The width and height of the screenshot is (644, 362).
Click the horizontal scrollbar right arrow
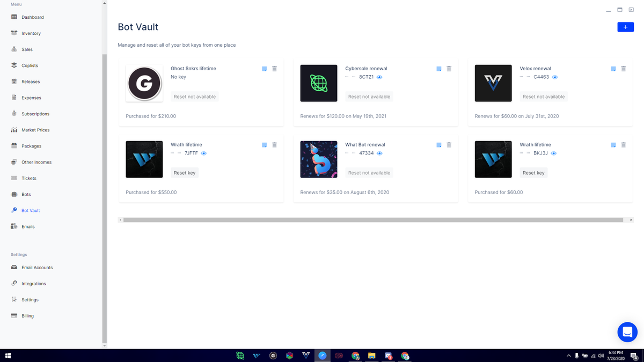coord(631,220)
